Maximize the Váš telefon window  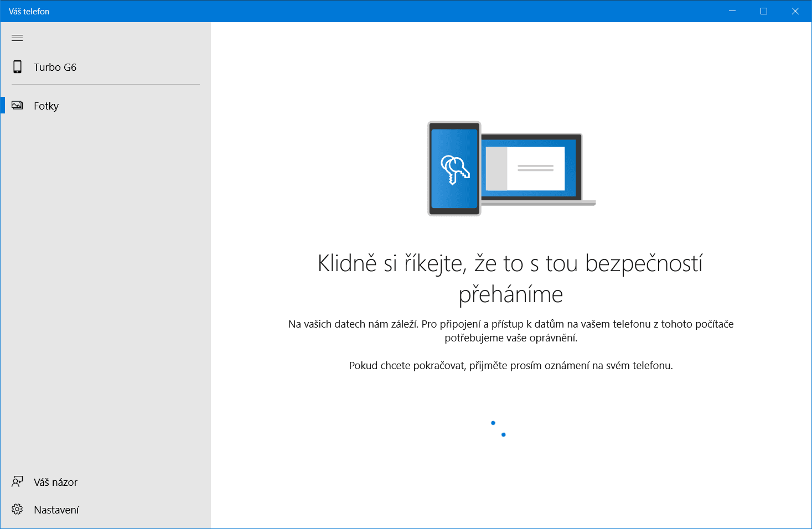[764, 11]
